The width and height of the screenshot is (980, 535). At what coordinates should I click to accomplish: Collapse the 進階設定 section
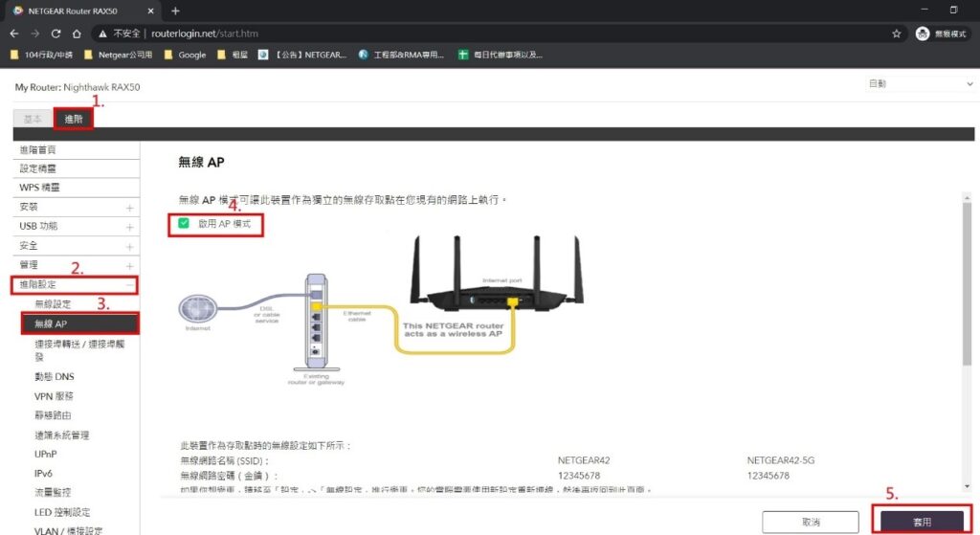129,285
